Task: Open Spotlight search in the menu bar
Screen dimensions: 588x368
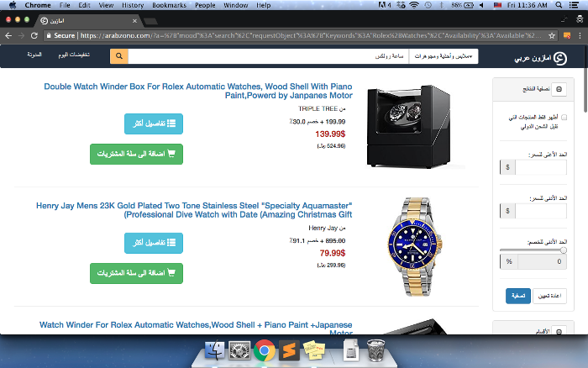Action: point(559,5)
